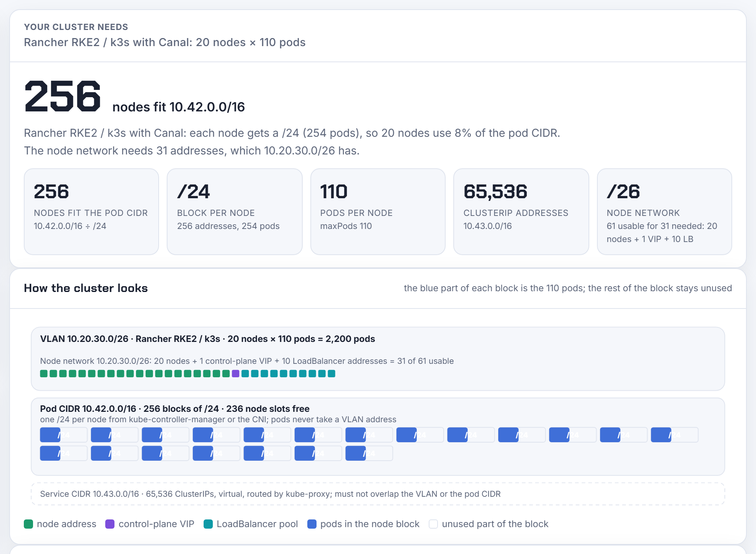Click the first green node address square
The image size is (756, 554).
[x=44, y=373]
